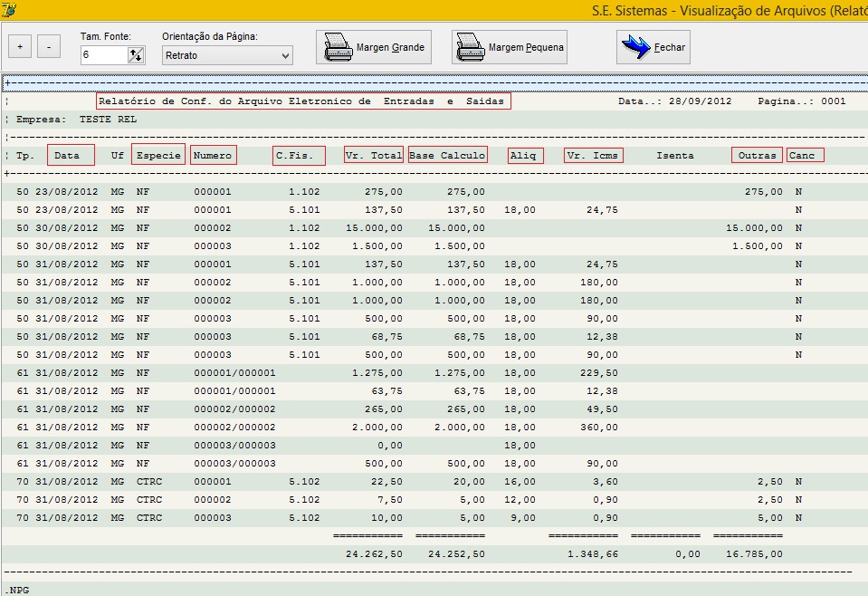Click the 'Data' column header

point(70,155)
